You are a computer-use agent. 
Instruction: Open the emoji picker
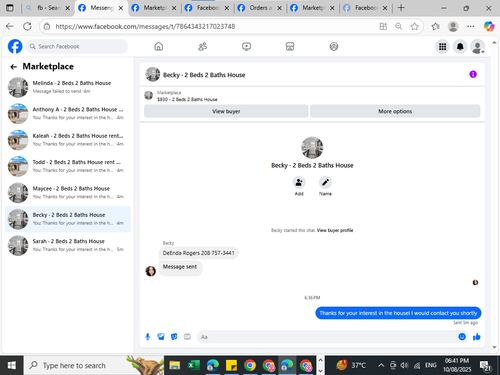coord(462,337)
